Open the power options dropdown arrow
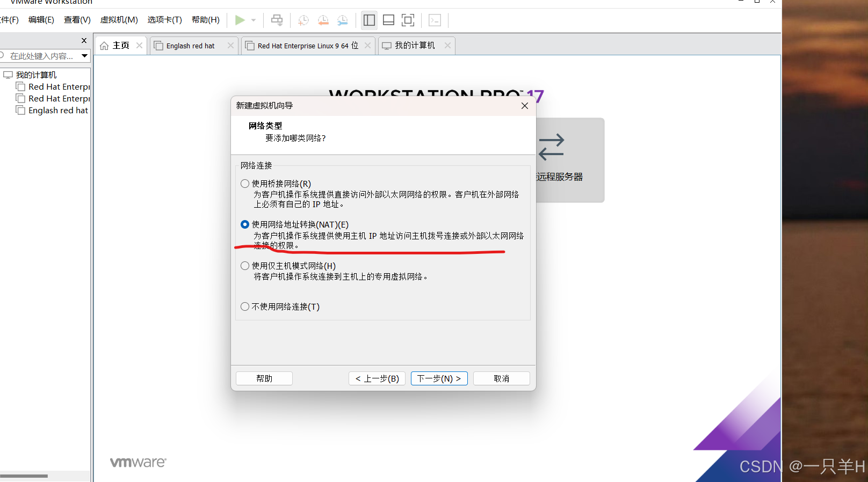This screenshot has width=868, height=482. [x=254, y=20]
